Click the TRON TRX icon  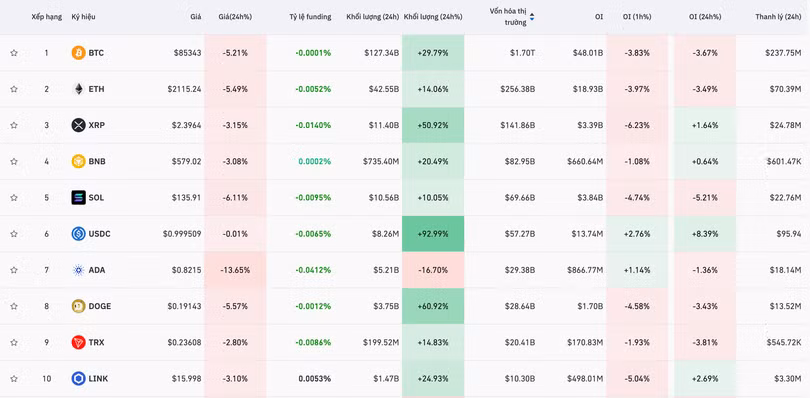click(79, 342)
